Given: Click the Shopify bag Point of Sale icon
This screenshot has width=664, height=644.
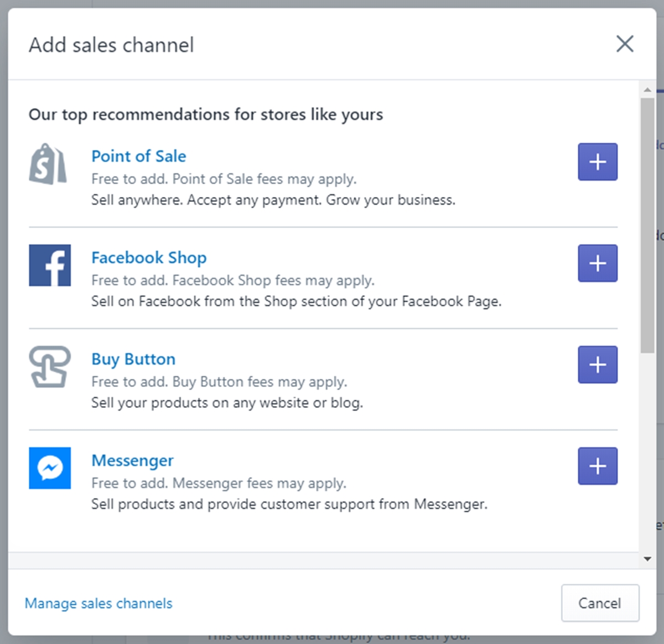Looking at the screenshot, I should [x=48, y=164].
